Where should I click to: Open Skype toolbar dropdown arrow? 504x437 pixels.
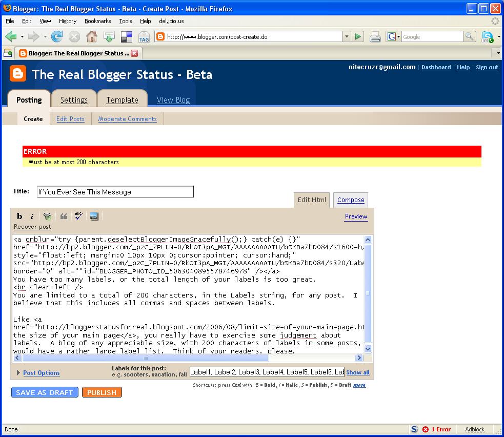(499, 36)
